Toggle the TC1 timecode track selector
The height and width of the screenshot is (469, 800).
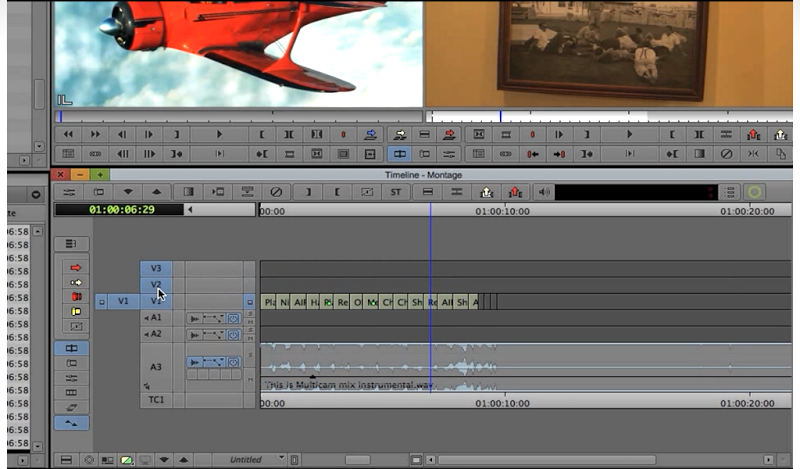[x=156, y=399]
